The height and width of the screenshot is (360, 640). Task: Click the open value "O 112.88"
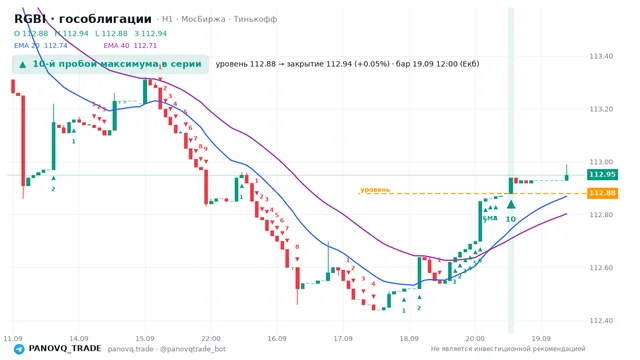[31, 33]
